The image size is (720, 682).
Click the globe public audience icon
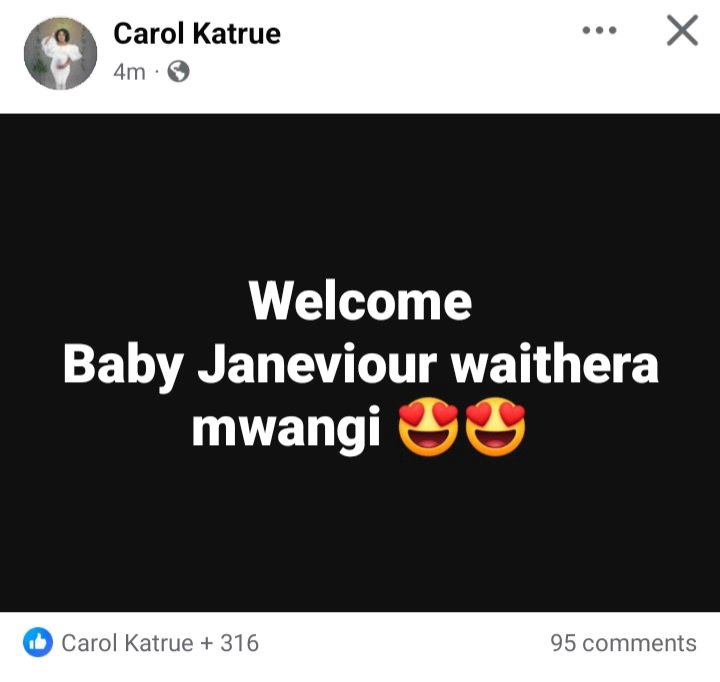coord(178,72)
